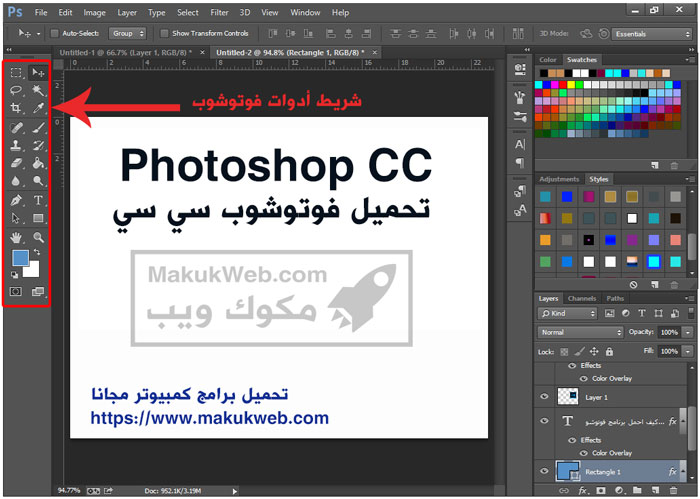Select the Rectangle shape tool

(38, 218)
